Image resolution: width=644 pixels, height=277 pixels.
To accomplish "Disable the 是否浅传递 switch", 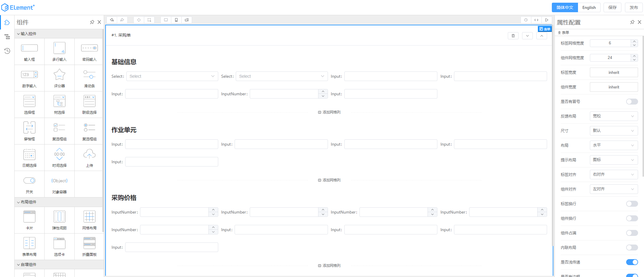I will click(x=632, y=262).
